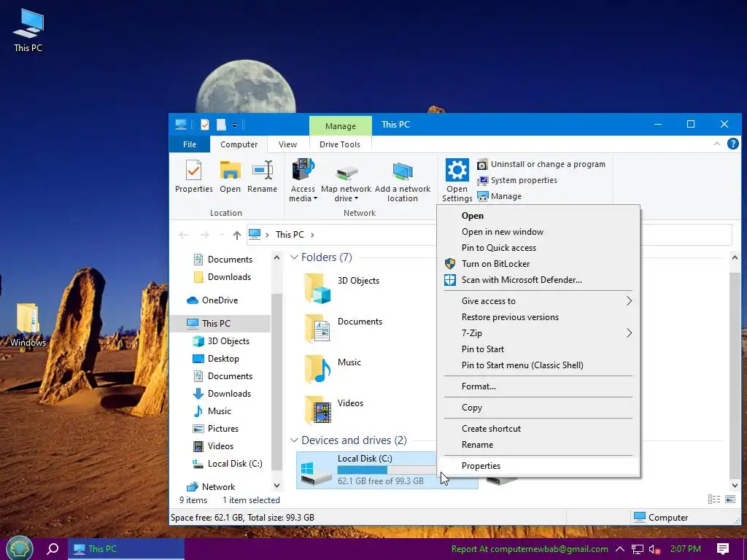Click the content pane scroll-down arrow
This screenshot has height=560, width=747.
pyautogui.click(x=735, y=485)
